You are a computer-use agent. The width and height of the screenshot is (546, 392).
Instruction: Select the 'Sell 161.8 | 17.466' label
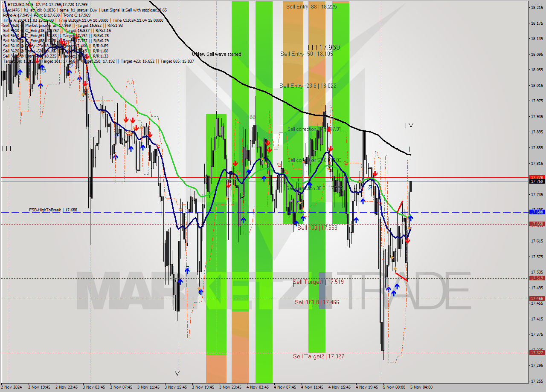point(317,302)
